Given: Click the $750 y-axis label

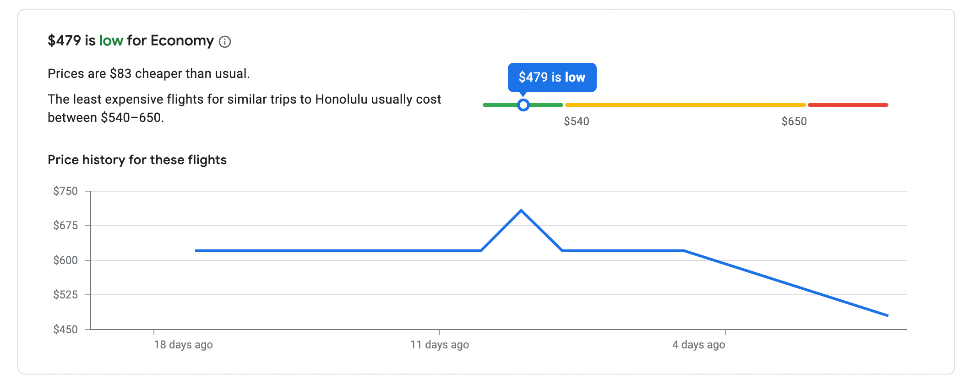Looking at the screenshot, I should click(65, 191).
